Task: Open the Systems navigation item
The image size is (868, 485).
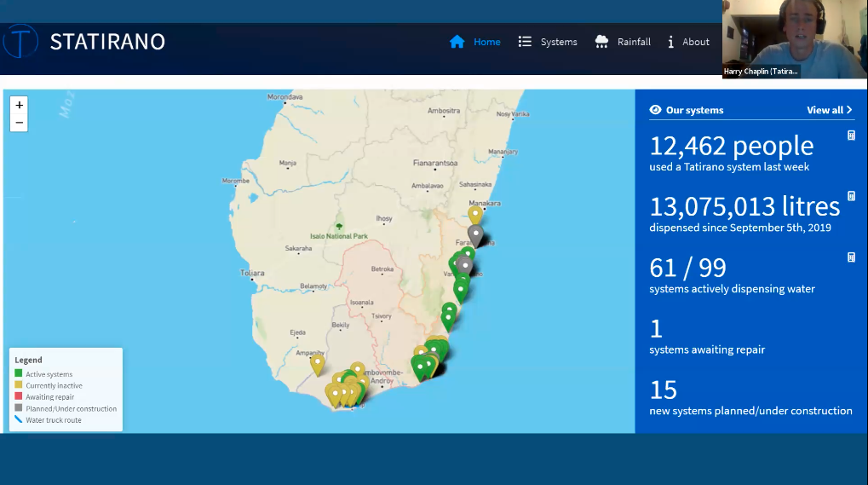Action: coord(559,42)
